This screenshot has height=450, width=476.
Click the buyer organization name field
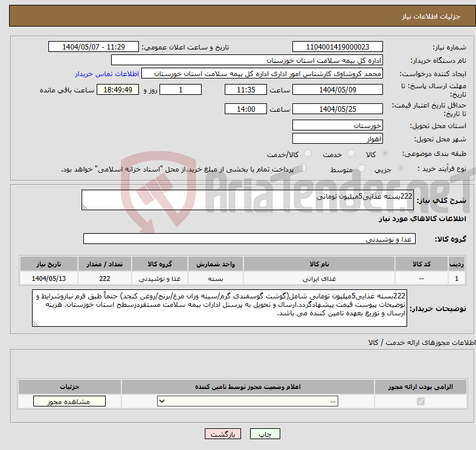pyautogui.click(x=247, y=60)
